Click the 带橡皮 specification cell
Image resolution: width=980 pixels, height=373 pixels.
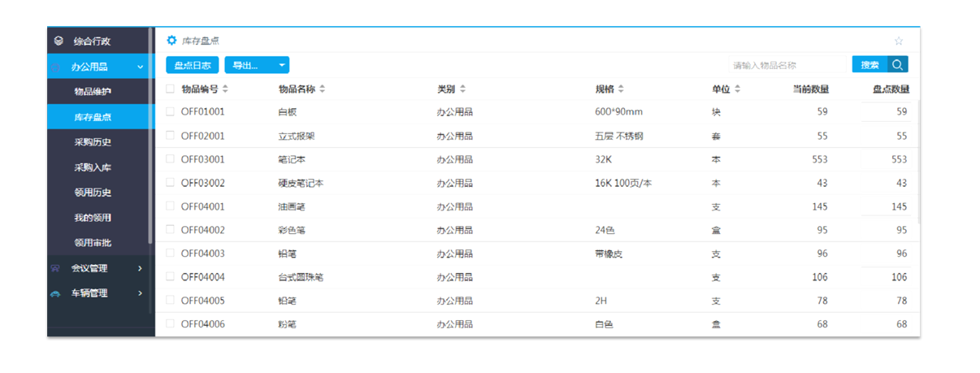pyautogui.click(x=609, y=254)
